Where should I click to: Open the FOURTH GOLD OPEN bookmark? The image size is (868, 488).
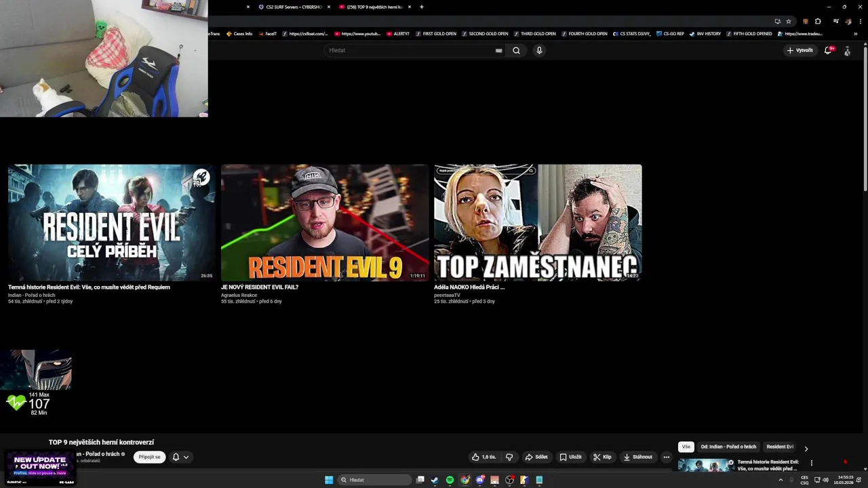tap(585, 34)
